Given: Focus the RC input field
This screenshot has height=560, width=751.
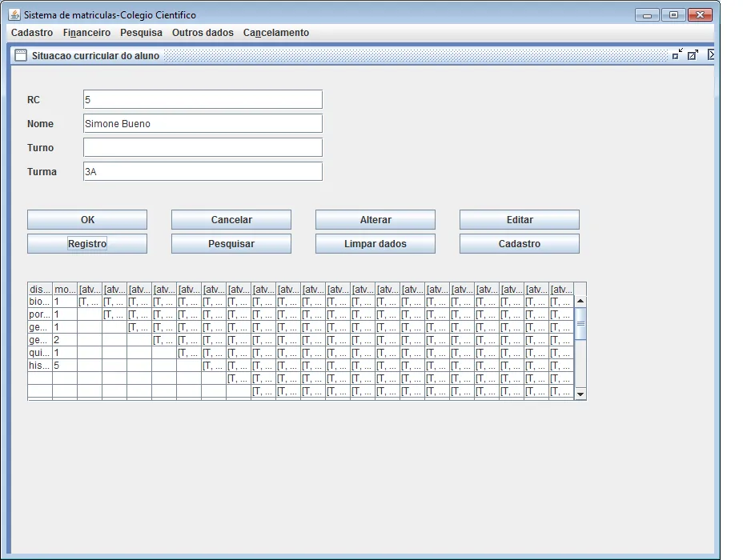Looking at the screenshot, I should pyautogui.click(x=203, y=99).
